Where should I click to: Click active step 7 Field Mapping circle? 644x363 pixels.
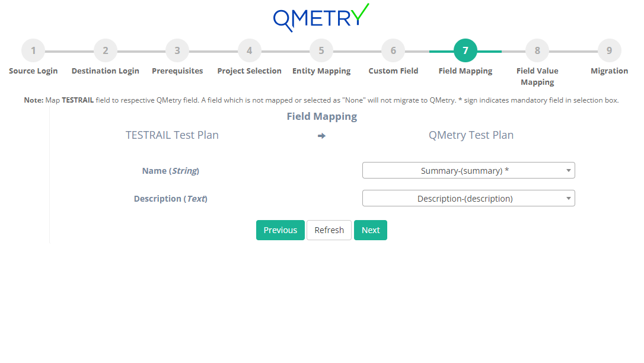(466, 50)
